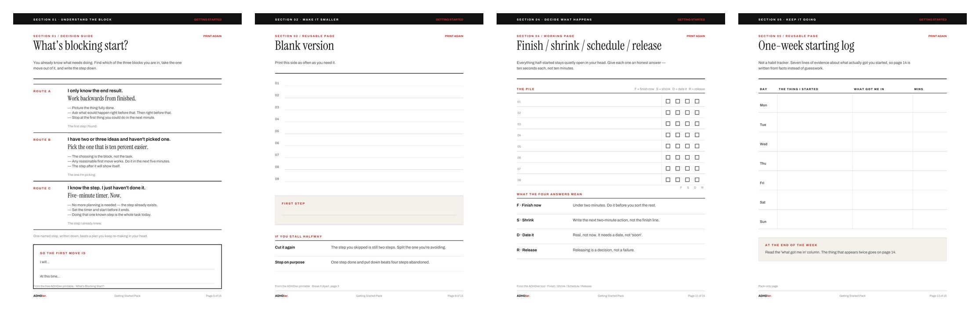The height and width of the screenshot is (322, 980).
Task: Click 'Five-minute timer. Now.'
Action: [x=94, y=195]
